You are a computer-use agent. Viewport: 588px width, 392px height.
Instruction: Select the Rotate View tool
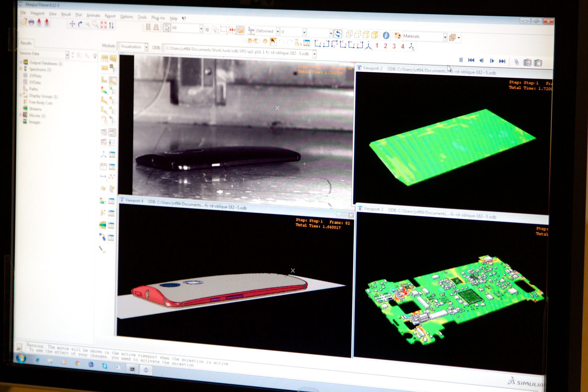[x=80, y=24]
